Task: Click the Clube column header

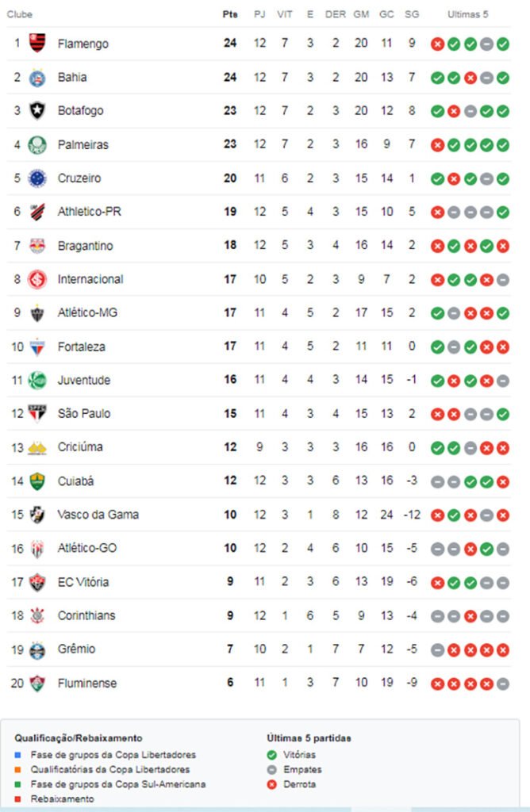Action: 20,14
